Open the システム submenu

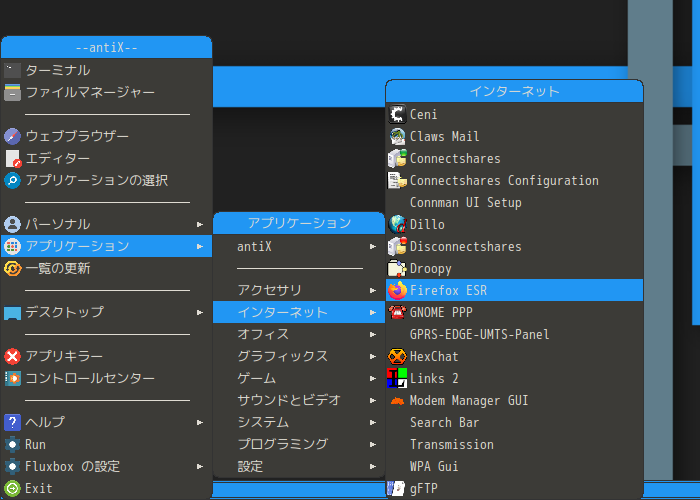click(x=299, y=422)
